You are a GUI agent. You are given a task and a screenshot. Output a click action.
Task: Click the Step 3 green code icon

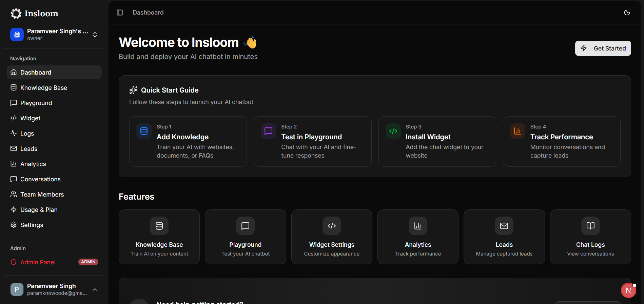[393, 131]
